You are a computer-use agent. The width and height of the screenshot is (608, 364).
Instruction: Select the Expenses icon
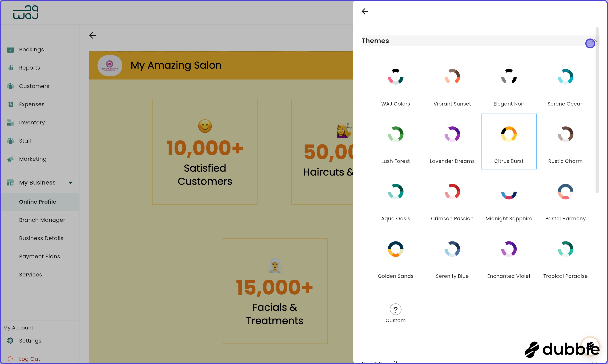point(10,104)
